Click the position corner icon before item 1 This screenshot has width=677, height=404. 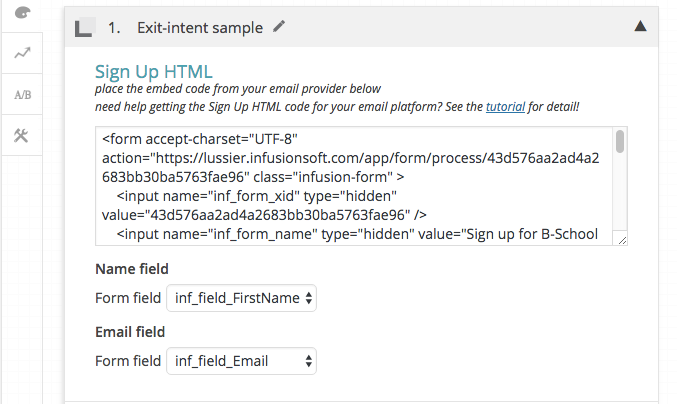[x=84, y=29]
